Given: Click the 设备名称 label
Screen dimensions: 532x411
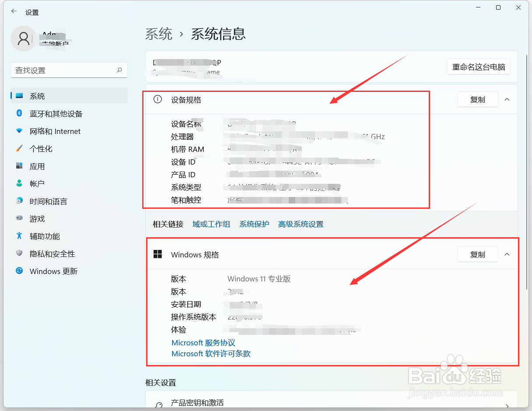Looking at the screenshot, I should [x=186, y=124].
